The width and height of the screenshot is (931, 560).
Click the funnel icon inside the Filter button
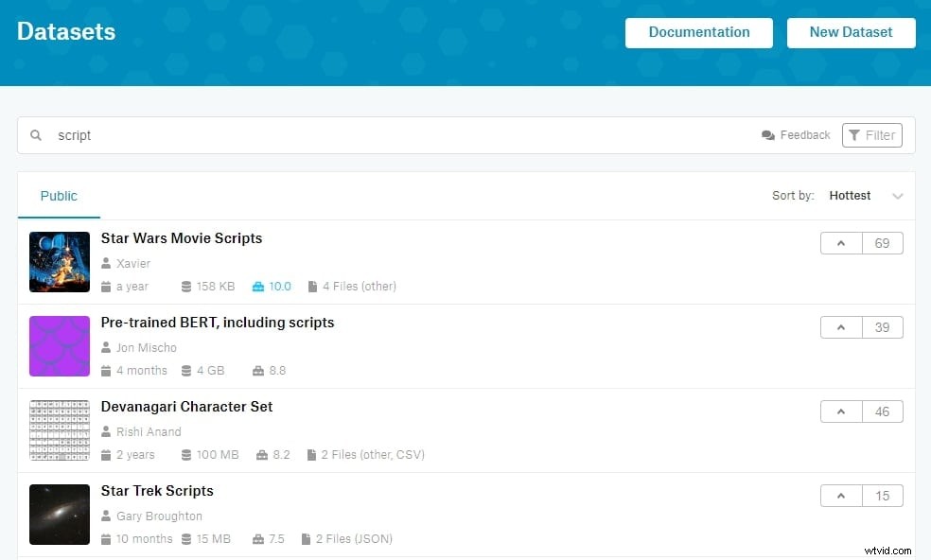(856, 135)
